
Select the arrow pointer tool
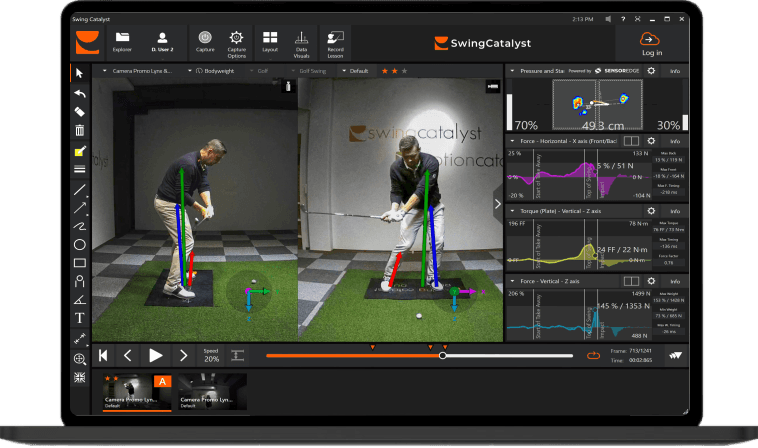(x=79, y=74)
